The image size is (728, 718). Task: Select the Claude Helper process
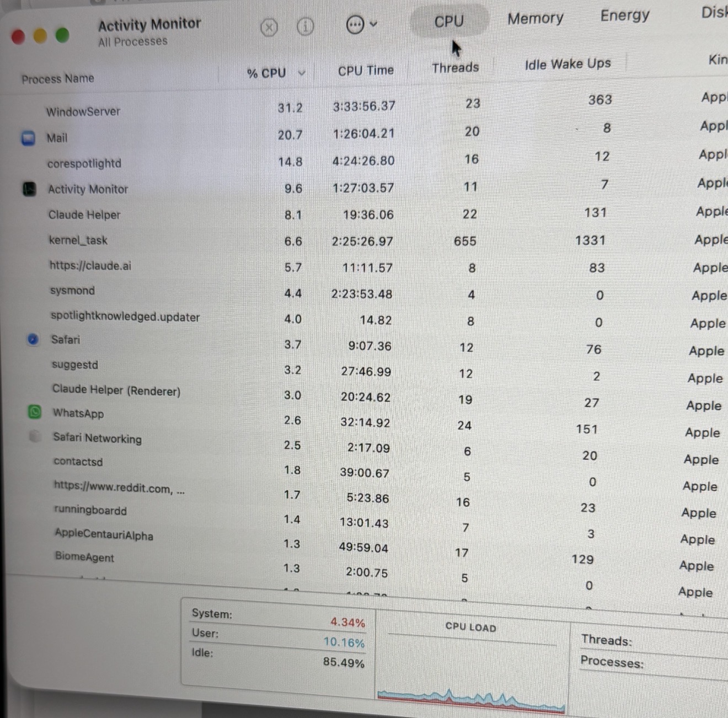point(84,215)
